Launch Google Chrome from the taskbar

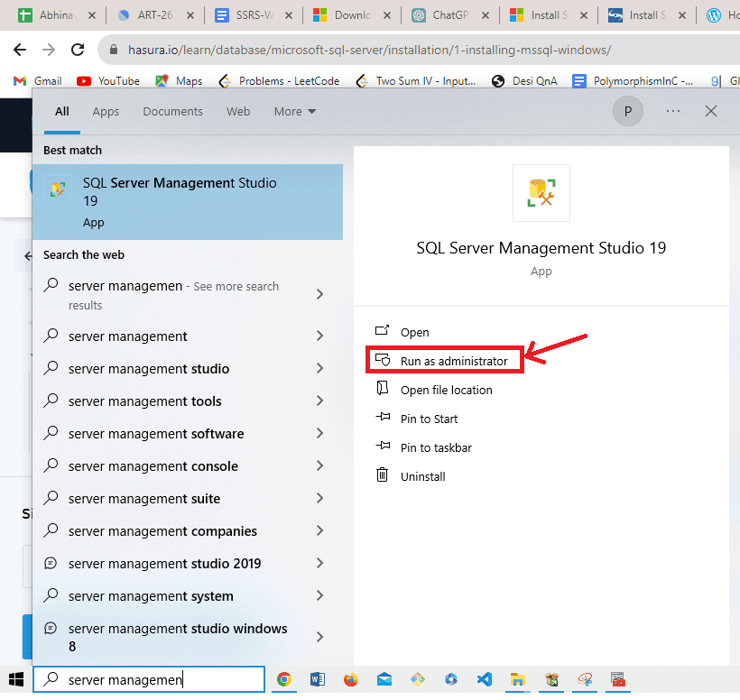pos(284,680)
